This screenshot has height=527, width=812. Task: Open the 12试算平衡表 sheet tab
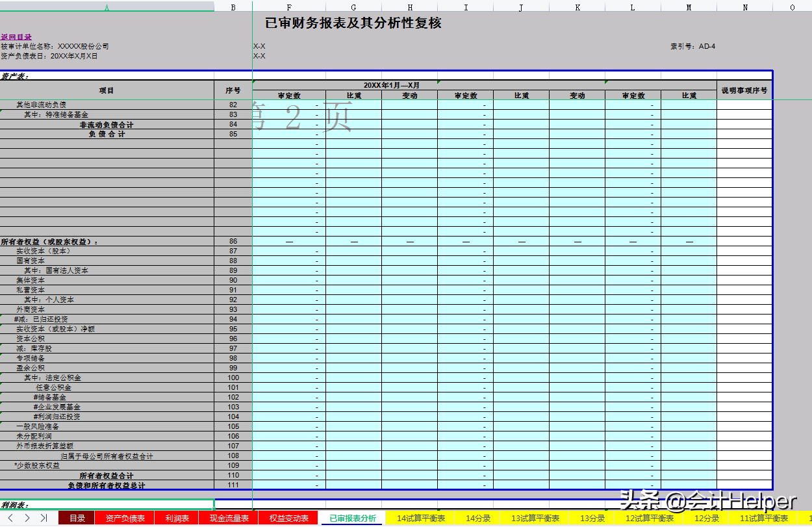click(650, 518)
